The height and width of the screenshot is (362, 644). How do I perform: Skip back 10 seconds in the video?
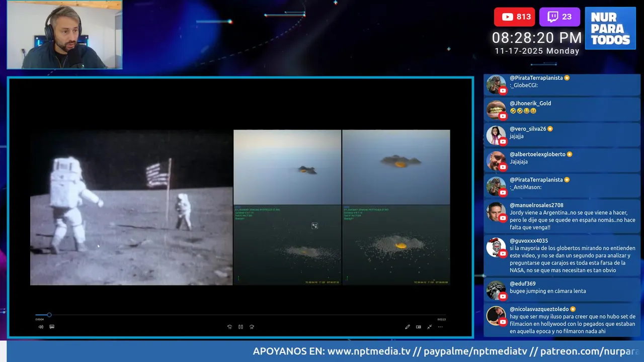pos(229,327)
